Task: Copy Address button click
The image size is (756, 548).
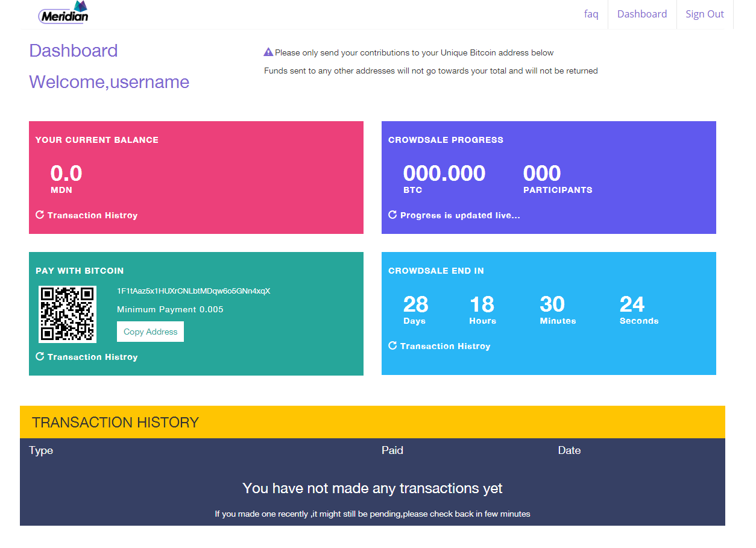Action: 150,332
